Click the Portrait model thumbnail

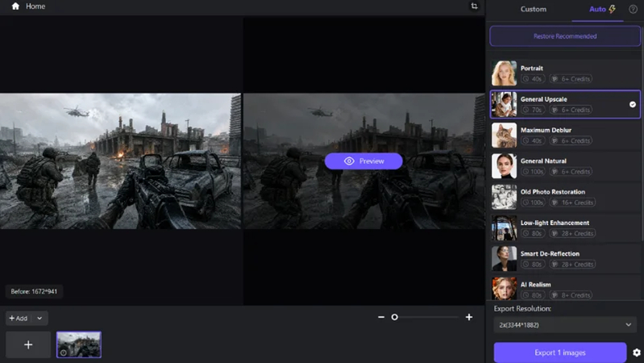point(504,73)
